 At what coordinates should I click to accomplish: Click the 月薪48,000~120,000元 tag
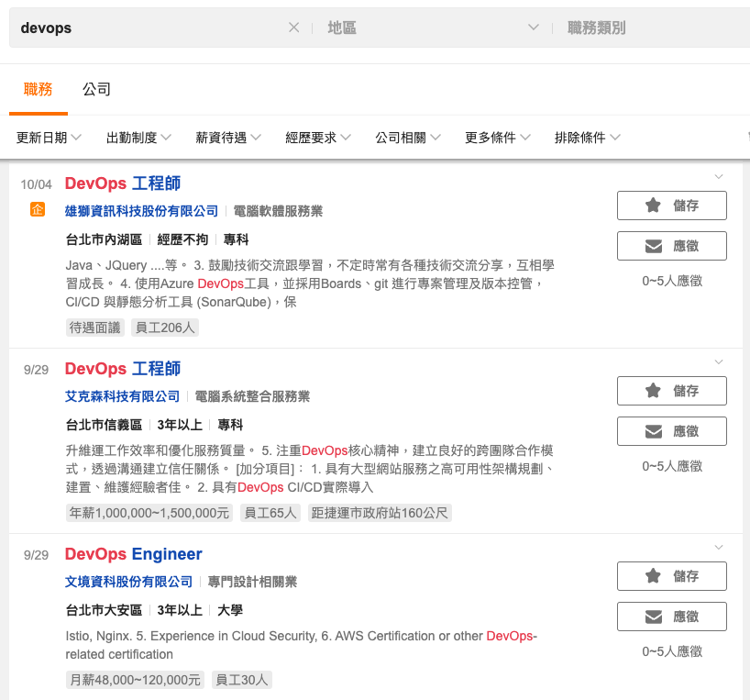coord(135,680)
